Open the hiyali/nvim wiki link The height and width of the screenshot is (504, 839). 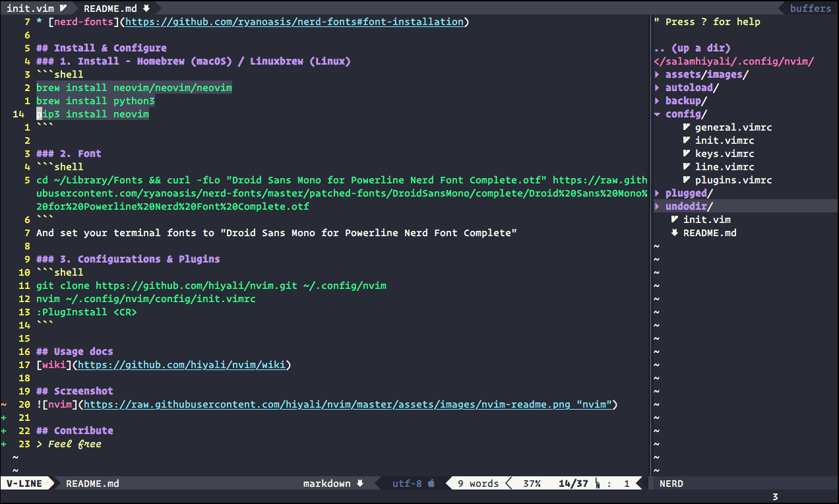(181, 365)
